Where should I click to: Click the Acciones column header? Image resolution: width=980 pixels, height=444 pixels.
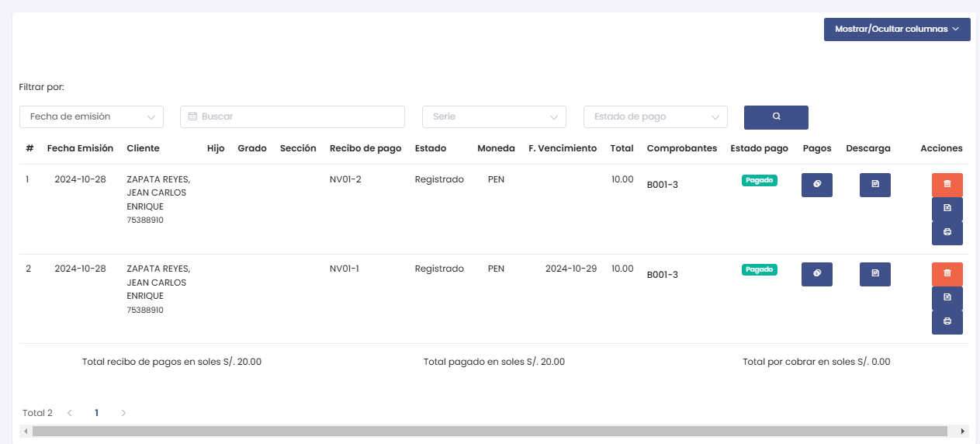point(941,148)
